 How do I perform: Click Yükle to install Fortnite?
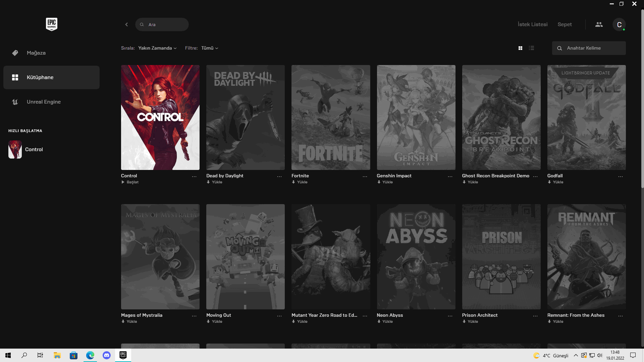pos(300,182)
